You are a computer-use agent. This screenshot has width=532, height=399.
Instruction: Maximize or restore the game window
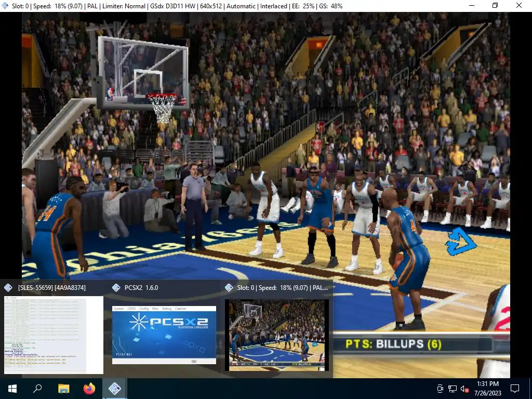click(495, 5)
